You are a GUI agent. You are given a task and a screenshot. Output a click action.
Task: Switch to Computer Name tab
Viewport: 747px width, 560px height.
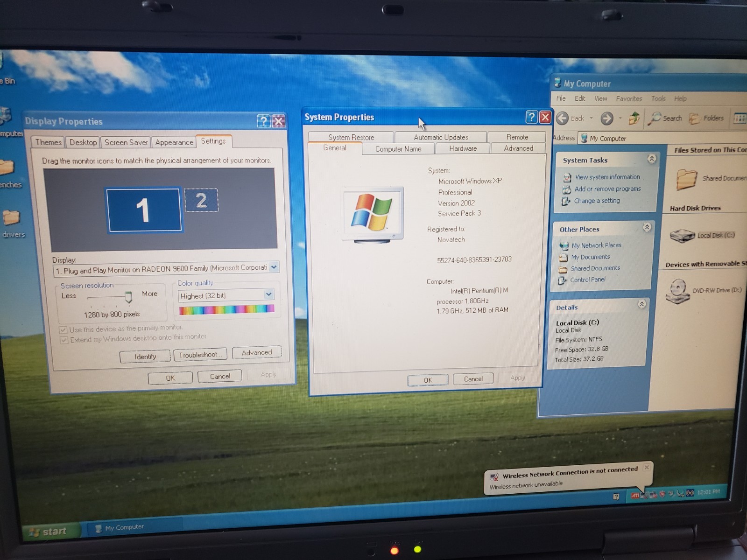(x=398, y=149)
